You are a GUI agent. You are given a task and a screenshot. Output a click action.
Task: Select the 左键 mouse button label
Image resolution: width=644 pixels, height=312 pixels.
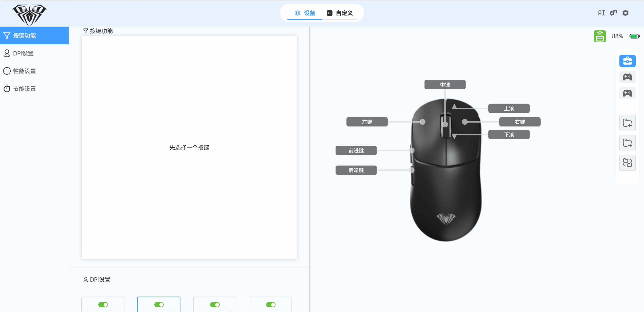(x=367, y=122)
